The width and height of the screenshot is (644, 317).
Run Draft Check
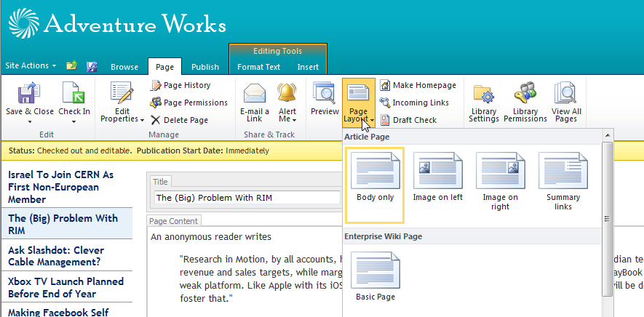[409, 120]
